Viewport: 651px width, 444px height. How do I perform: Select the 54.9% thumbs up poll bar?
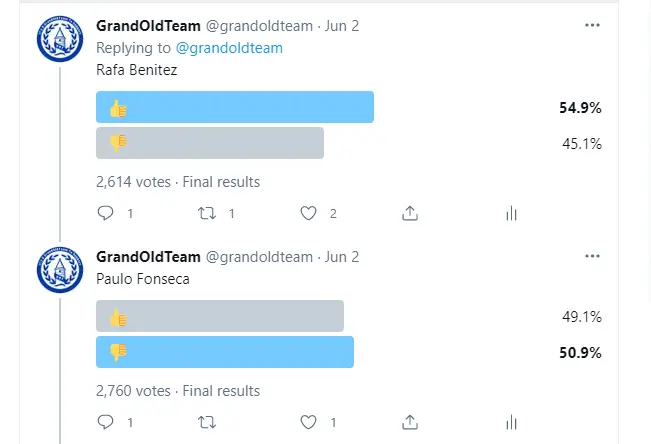click(x=234, y=108)
